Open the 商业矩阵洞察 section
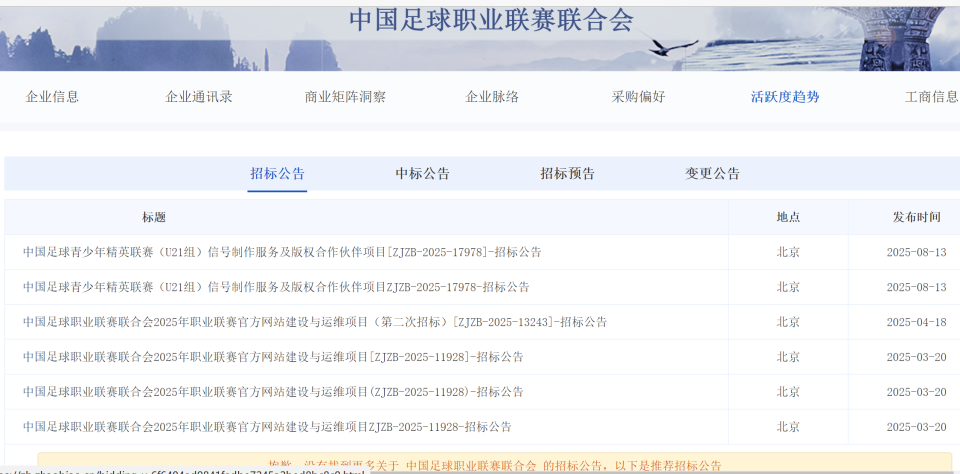Screen dimensions: 960x474 [345, 97]
